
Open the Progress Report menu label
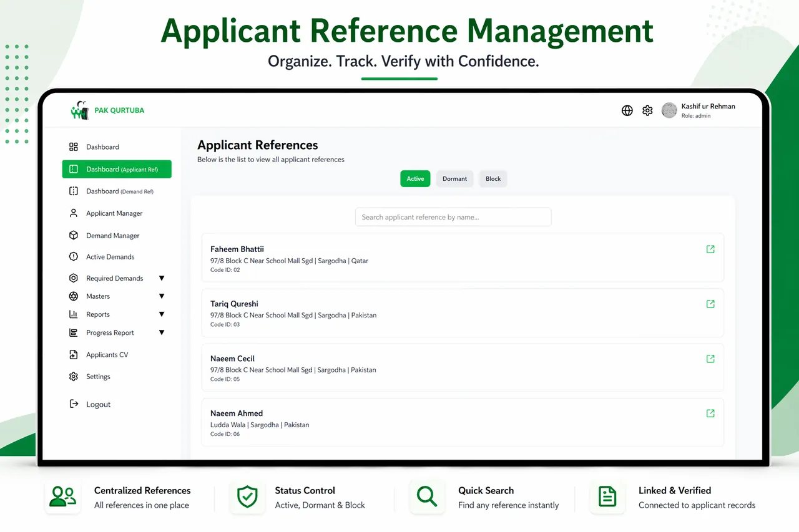[x=110, y=333]
